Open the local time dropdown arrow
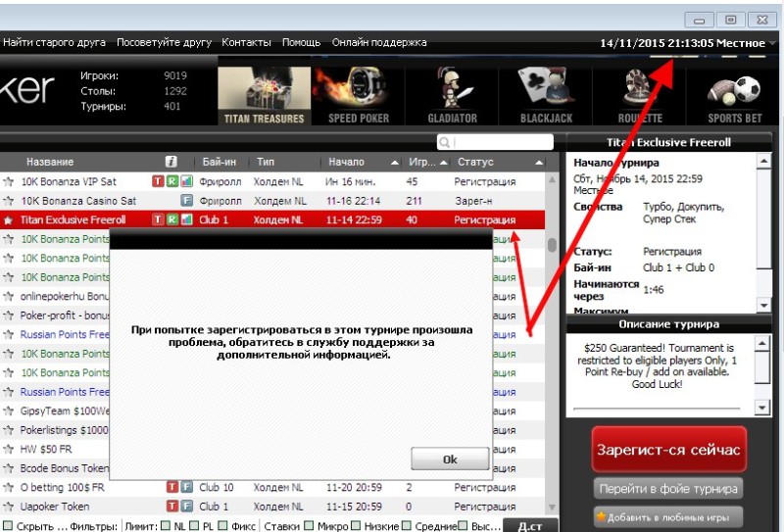The height and width of the screenshot is (532, 784). [773, 43]
